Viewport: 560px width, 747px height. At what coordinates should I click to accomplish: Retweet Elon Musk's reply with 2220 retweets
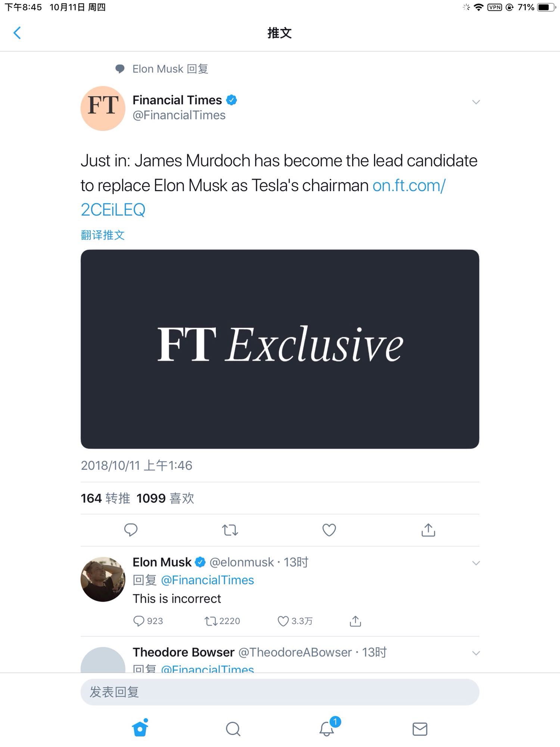(211, 621)
